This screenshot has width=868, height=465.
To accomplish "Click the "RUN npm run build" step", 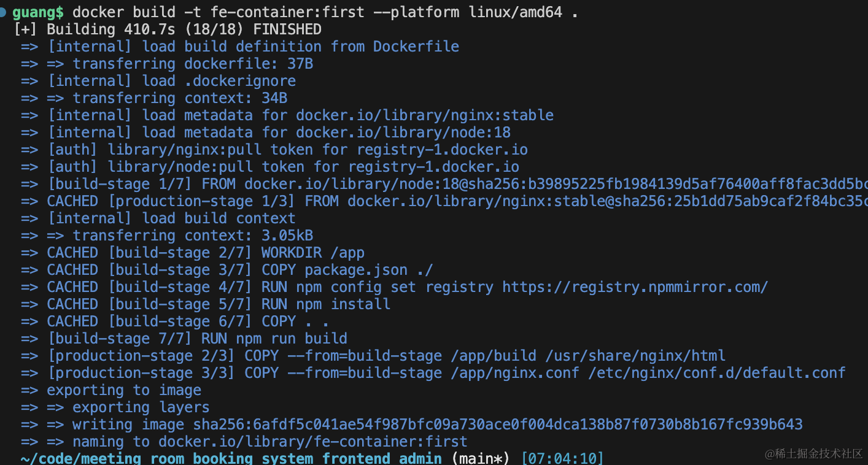I will (197, 339).
